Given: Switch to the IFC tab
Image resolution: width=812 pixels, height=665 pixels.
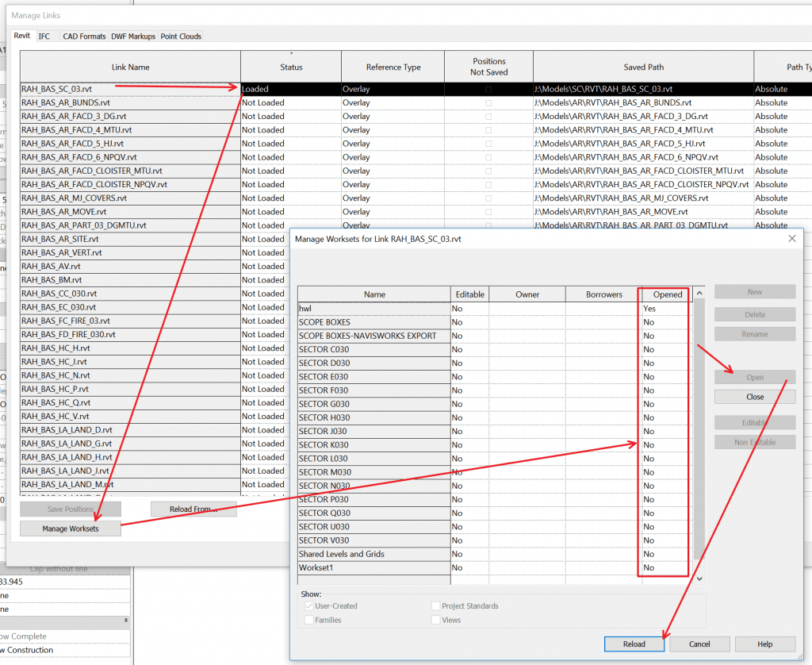Looking at the screenshot, I should click(44, 36).
